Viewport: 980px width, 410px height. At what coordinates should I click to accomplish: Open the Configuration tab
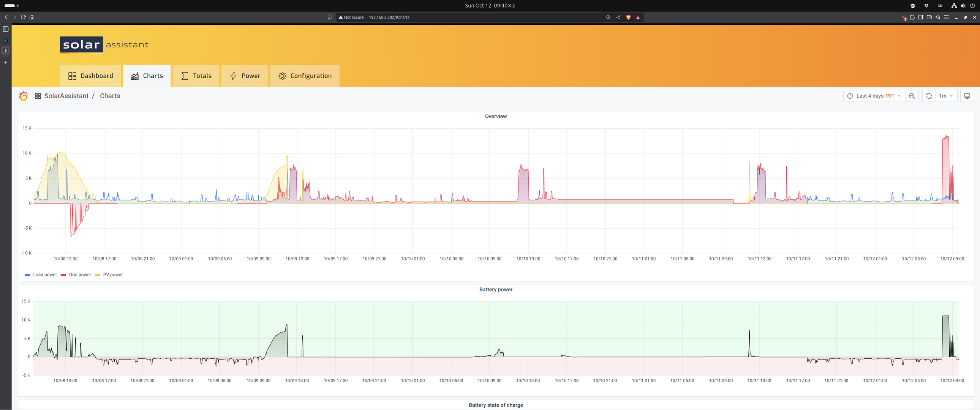tap(305, 76)
